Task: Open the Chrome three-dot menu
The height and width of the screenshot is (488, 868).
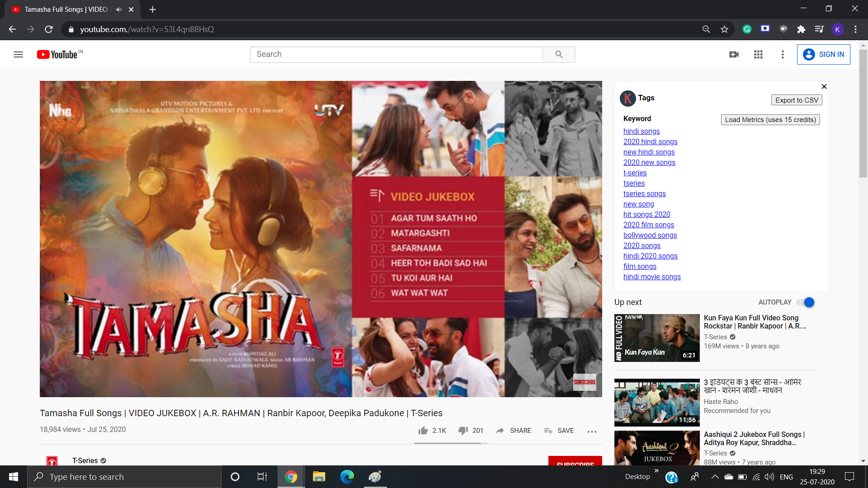Action: pos(855,29)
